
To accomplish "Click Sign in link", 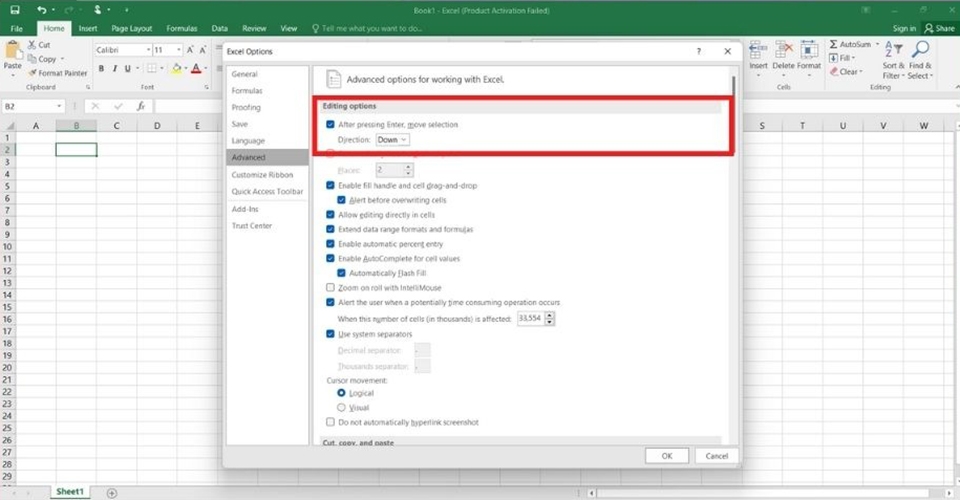I will point(904,28).
